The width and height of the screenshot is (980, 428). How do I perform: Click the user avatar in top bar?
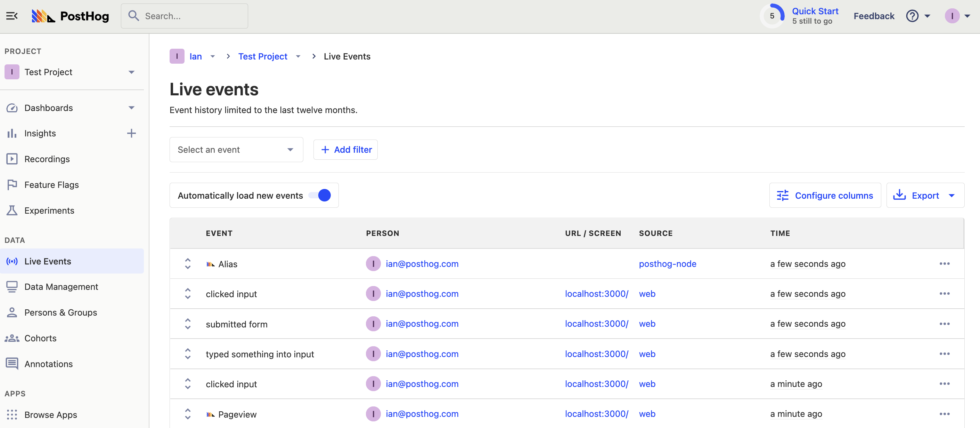[952, 16]
